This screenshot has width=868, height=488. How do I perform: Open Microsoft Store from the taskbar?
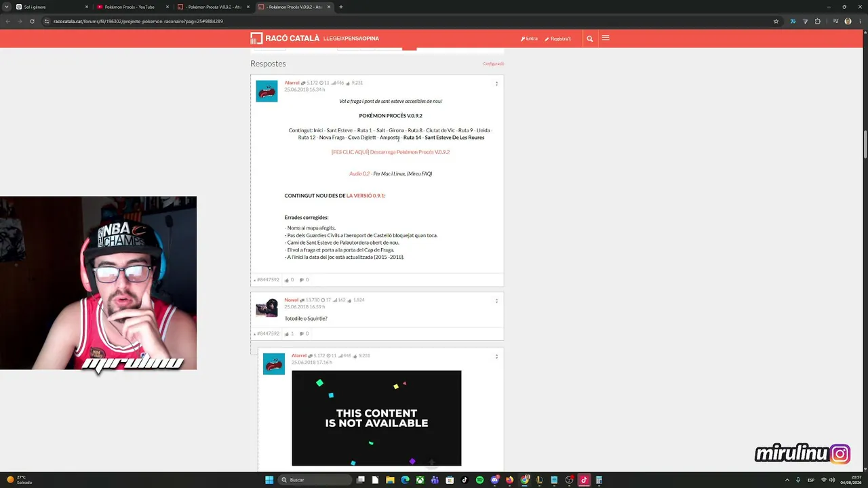(x=450, y=480)
